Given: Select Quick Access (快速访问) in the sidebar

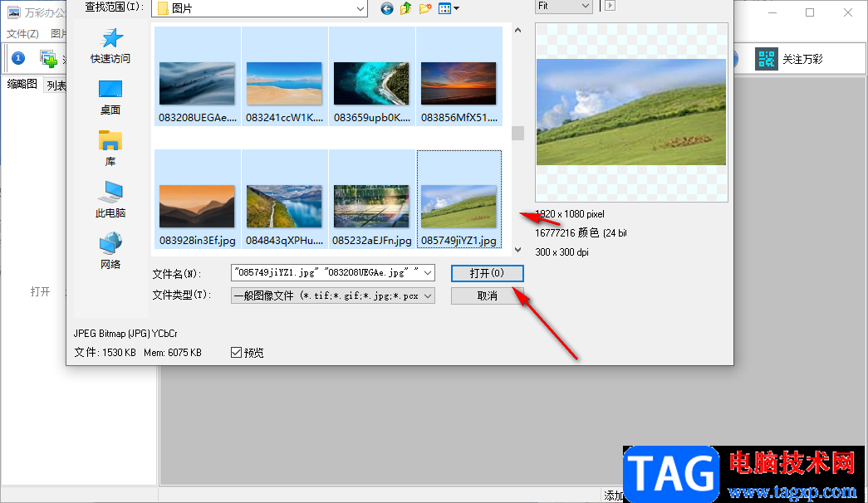Looking at the screenshot, I should [x=110, y=46].
